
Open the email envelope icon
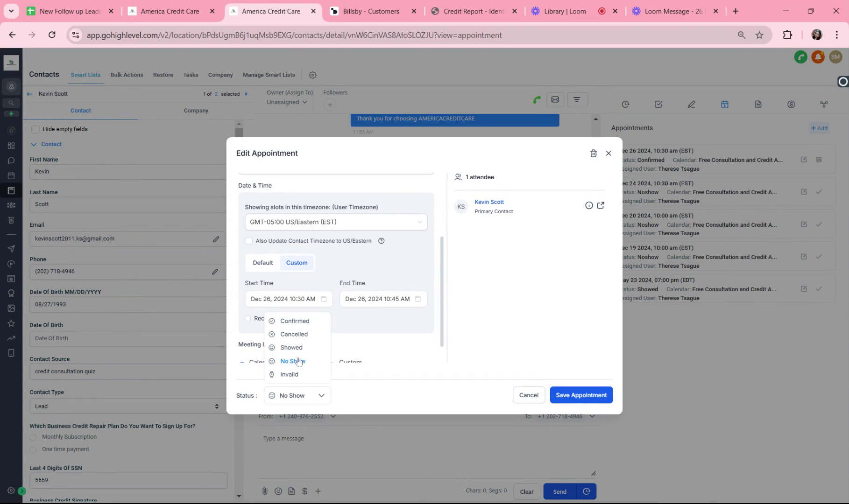click(555, 99)
